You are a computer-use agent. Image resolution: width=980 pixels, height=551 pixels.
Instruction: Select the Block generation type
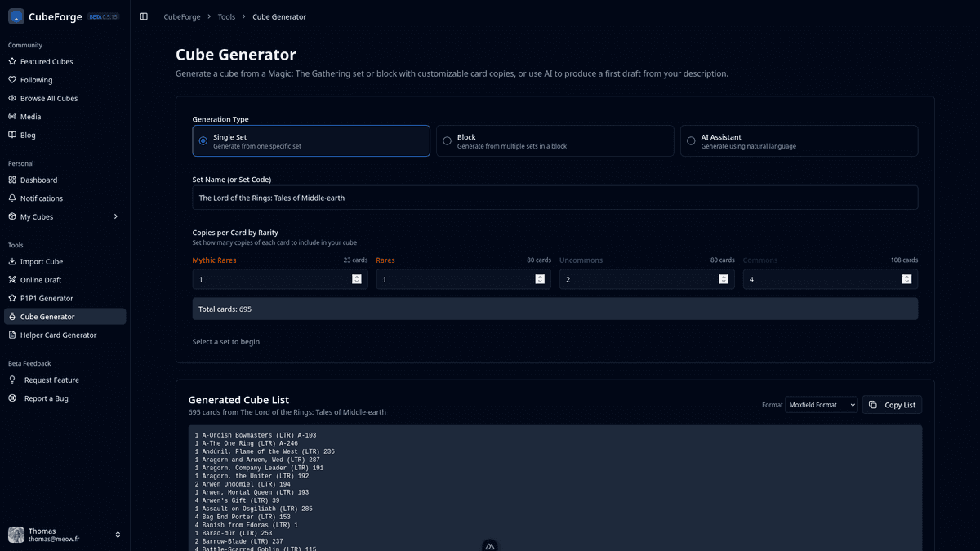tap(447, 140)
